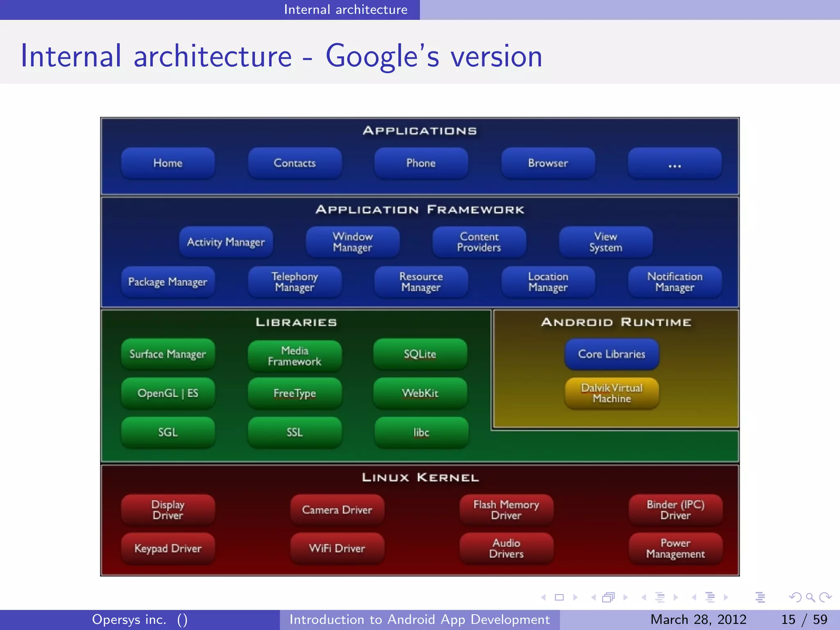Click the Home application box
840x630 pixels.
coord(168,163)
